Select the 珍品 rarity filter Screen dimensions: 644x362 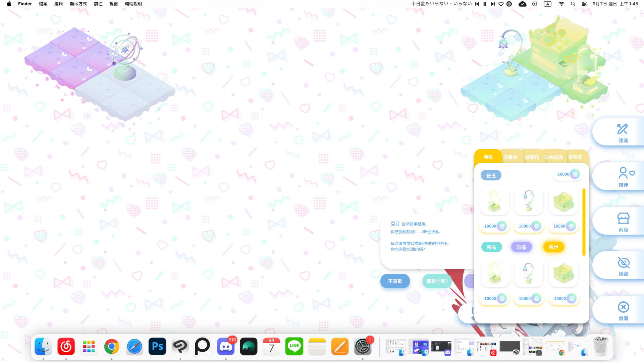click(521, 247)
